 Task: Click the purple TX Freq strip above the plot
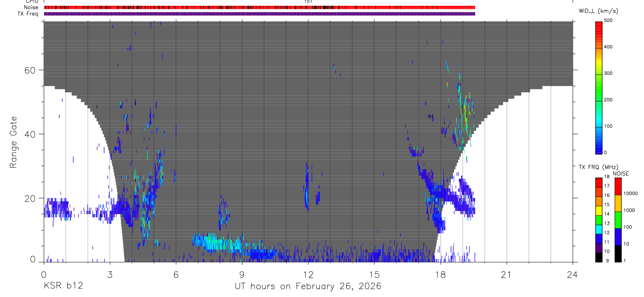click(x=259, y=14)
